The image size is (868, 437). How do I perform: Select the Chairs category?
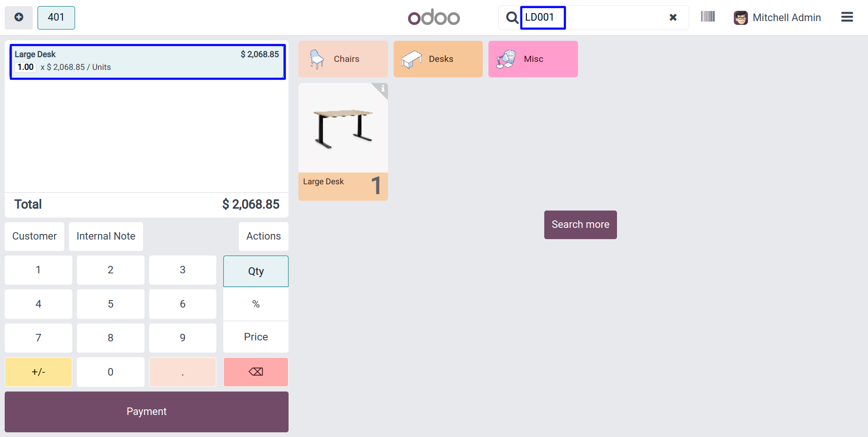pyautogui.click(x=343, y=59)
